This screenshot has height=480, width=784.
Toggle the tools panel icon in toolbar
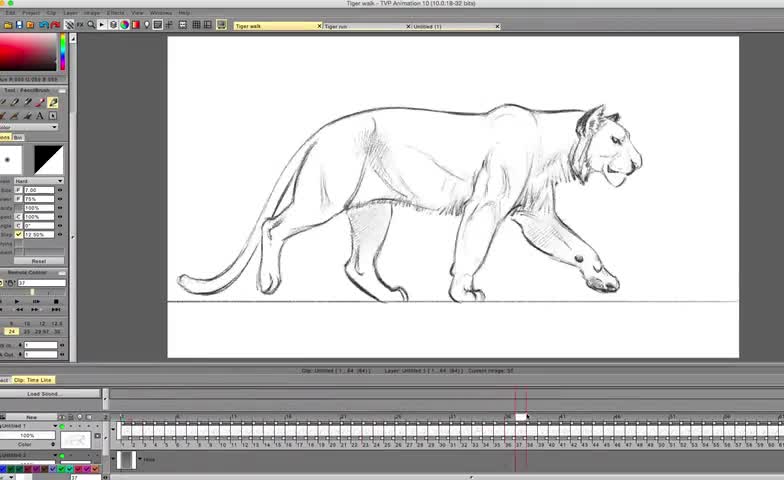[69, 24]
